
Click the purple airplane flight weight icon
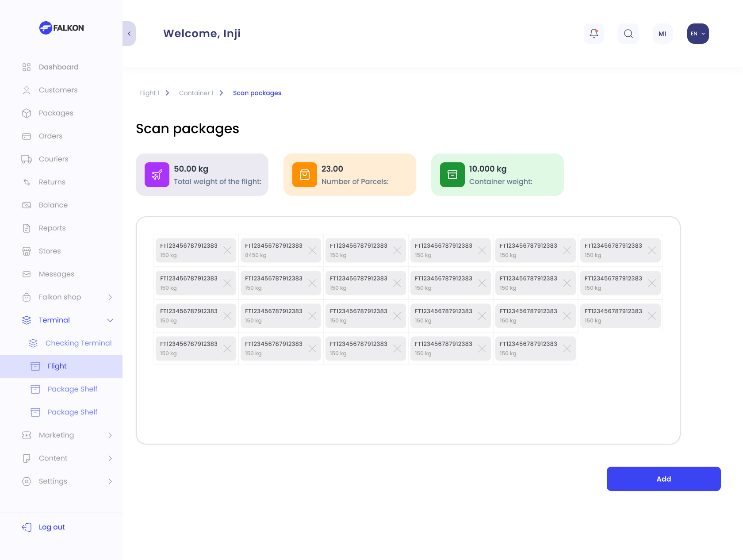(157, 175)
